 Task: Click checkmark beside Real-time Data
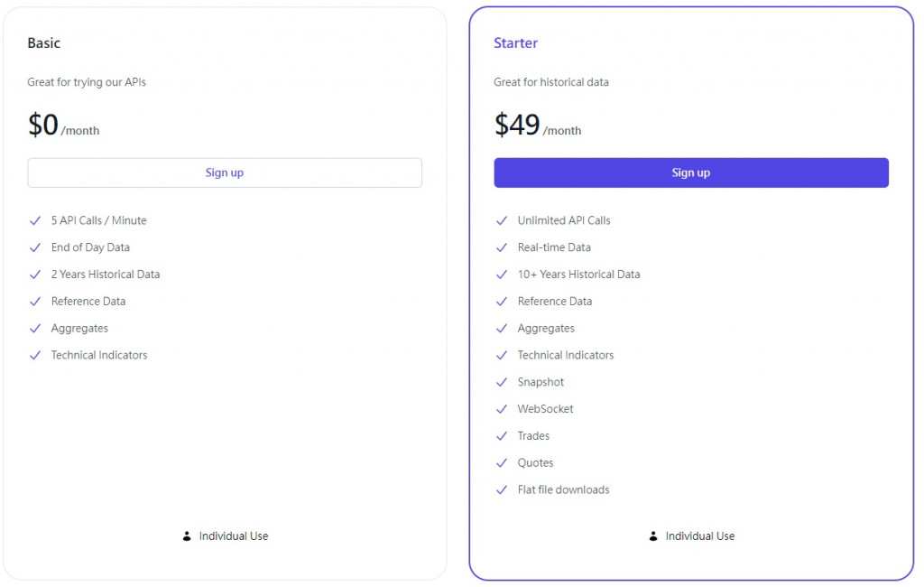point(502,247)
